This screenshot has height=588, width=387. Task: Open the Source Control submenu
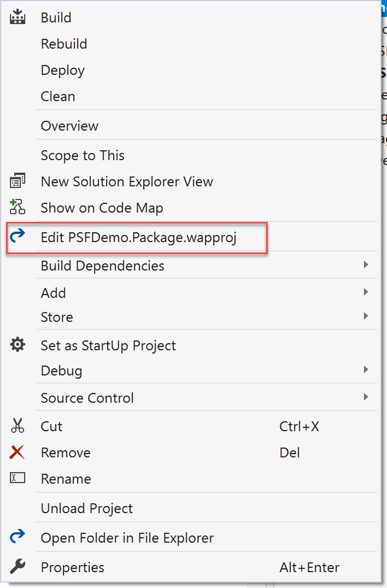click(87, 398)
